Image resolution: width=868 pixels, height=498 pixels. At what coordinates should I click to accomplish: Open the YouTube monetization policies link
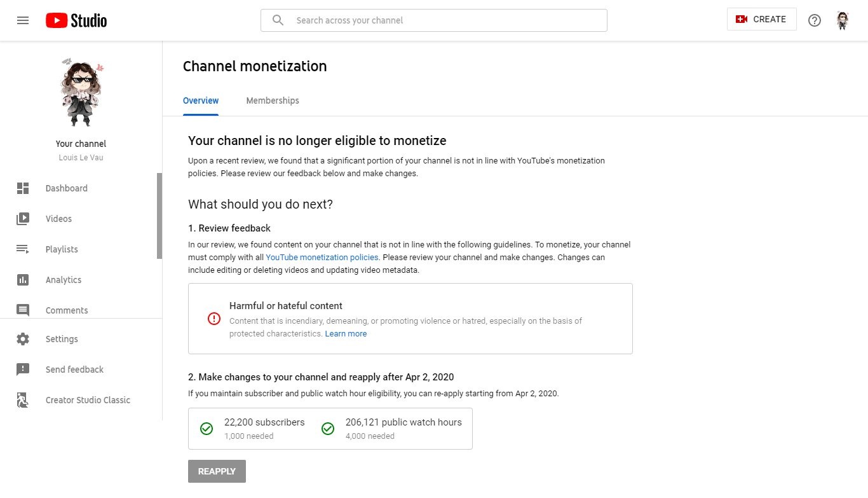[322, 258]
